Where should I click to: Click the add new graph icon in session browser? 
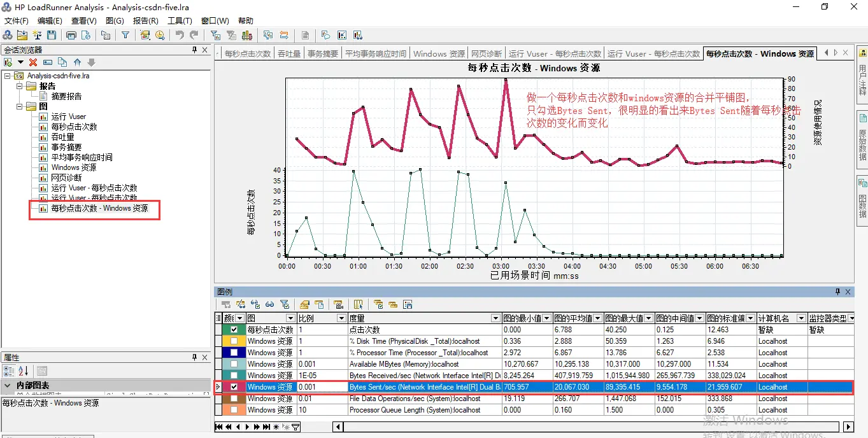click(x=8, y=62)
